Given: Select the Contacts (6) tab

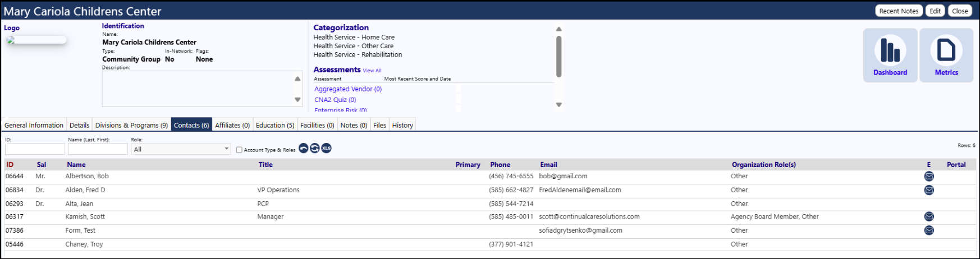Looking at the screenshot, I should (x=191, y=125).
